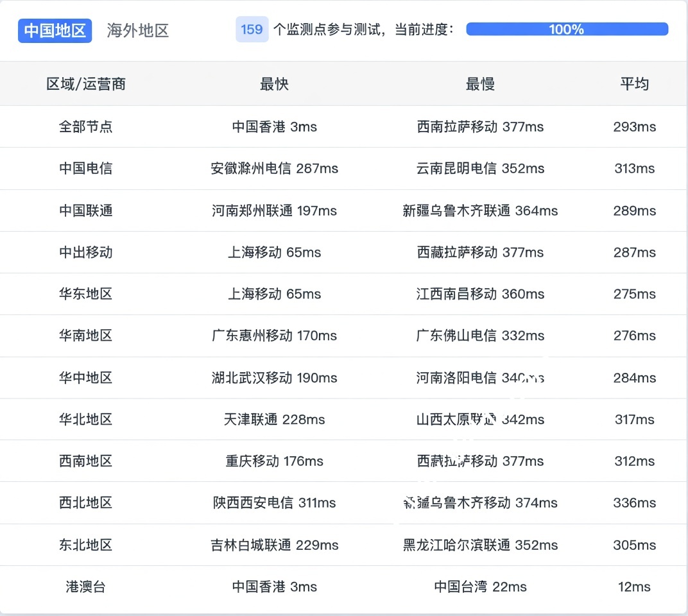Click the 中国台湾 22ms cell

[480, 586]
